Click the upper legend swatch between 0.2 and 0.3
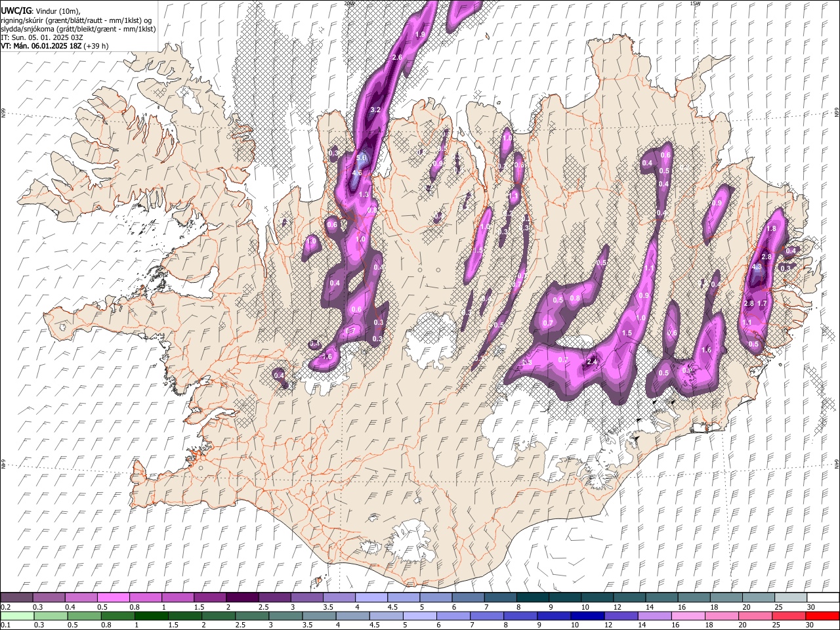The image size is (840, 630). pos(16,598)
